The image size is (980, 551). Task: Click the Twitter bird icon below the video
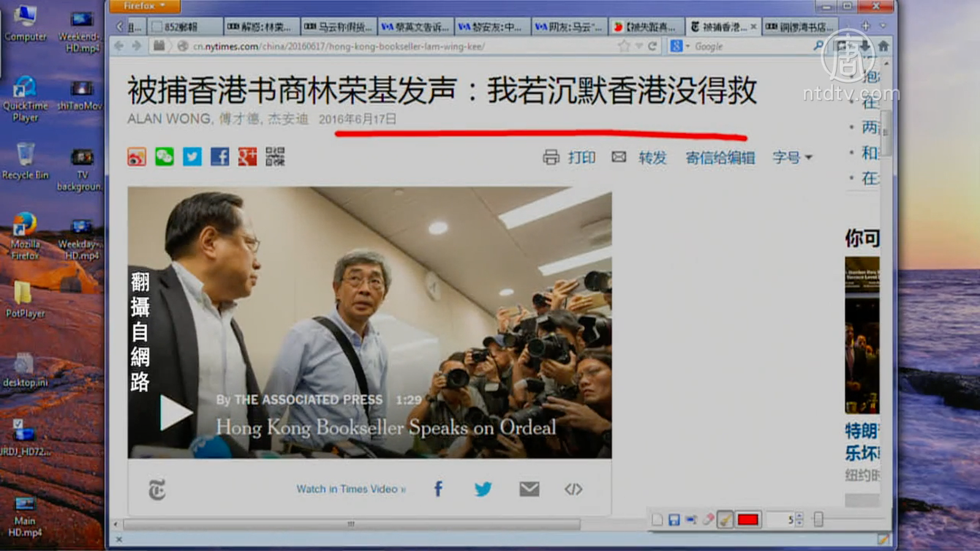(x=483, y=489)
